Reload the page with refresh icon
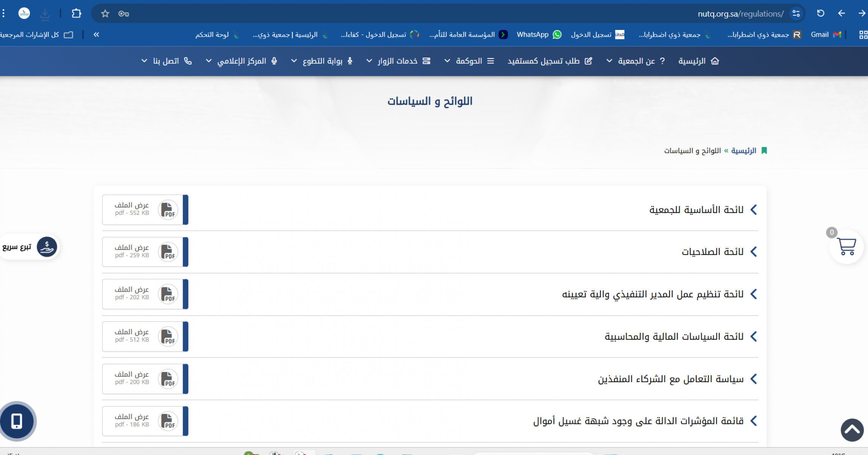Screen dimensions: 868x455 pos(821,14)
